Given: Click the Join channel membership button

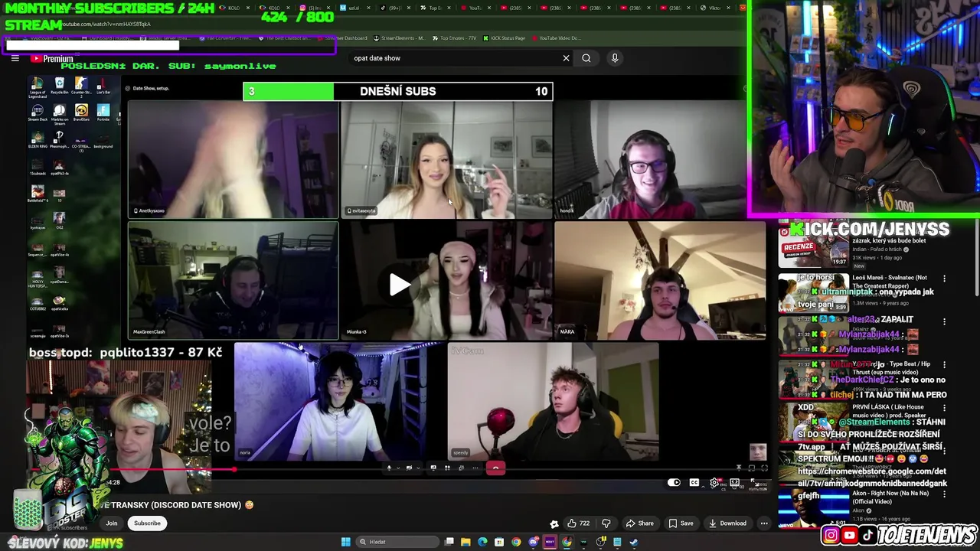Looking at the screenshot, I should point(112,523).
